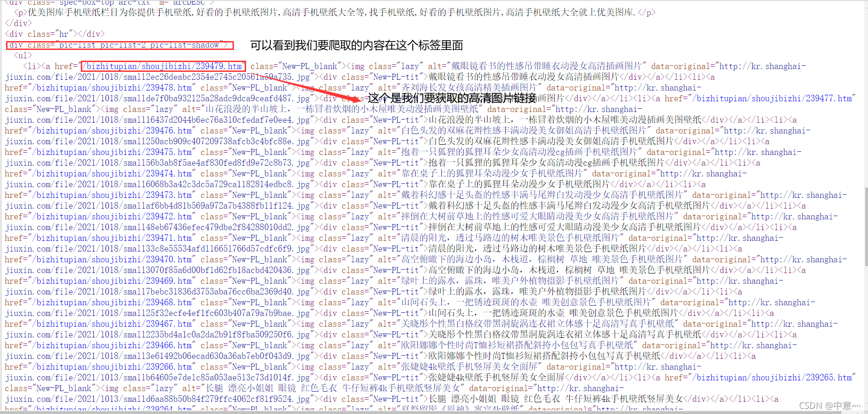Open the 239265.htm href link
This screenshot has height=414, width=868.
[773, 378]
